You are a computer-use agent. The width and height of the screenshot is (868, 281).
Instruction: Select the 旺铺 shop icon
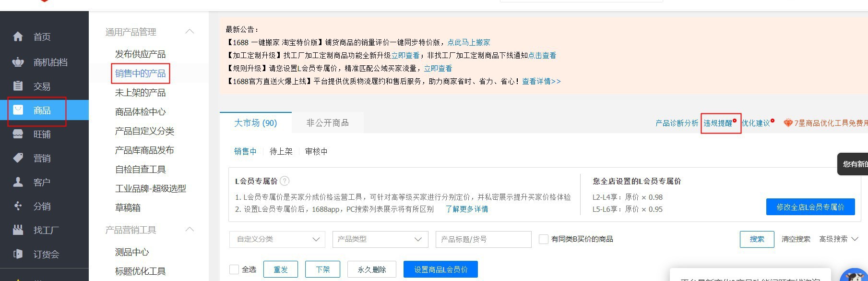[x=18, y=134]
